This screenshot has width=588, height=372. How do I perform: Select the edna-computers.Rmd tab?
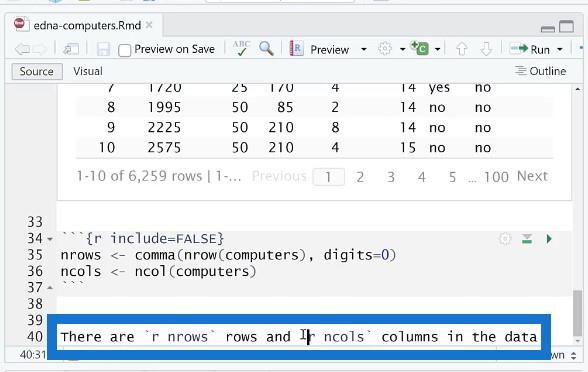[87, 26]
